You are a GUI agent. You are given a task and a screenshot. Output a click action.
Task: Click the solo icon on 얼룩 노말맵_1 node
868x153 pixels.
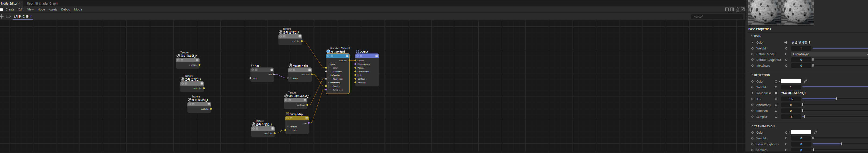pyautogui.click(x=253, y=129)
